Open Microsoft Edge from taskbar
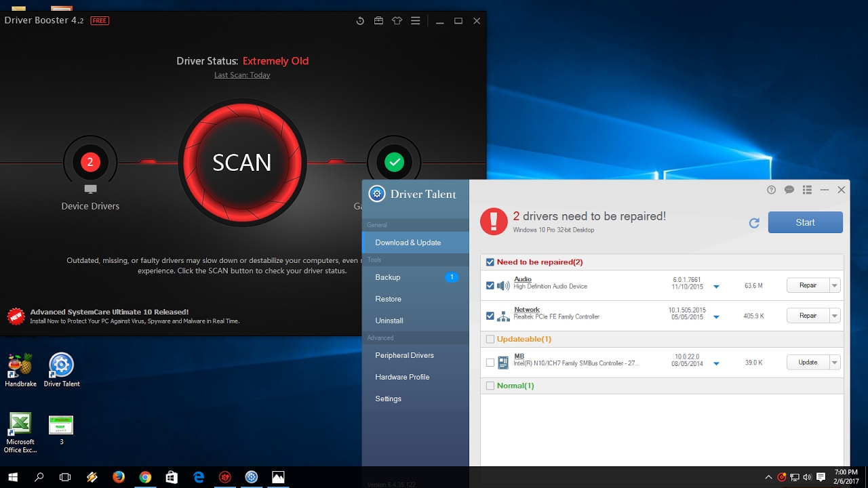Image resolution: width=868 pixels, height=488 pixels. click(199, 477)
